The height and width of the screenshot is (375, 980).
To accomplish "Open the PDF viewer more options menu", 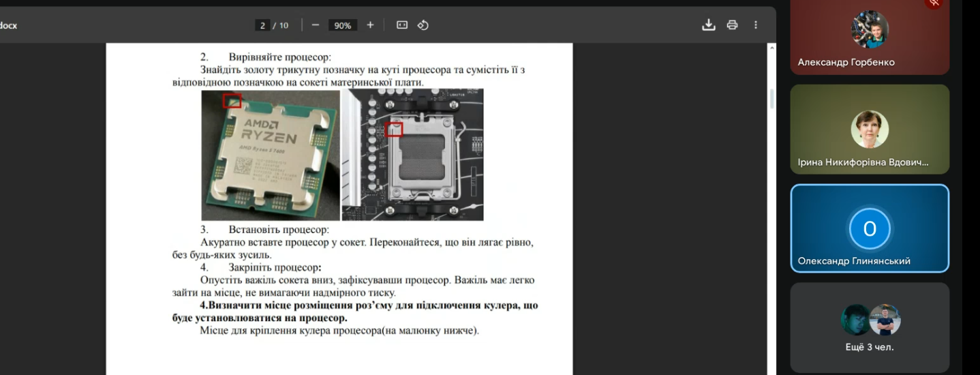I will click(756, 25).
